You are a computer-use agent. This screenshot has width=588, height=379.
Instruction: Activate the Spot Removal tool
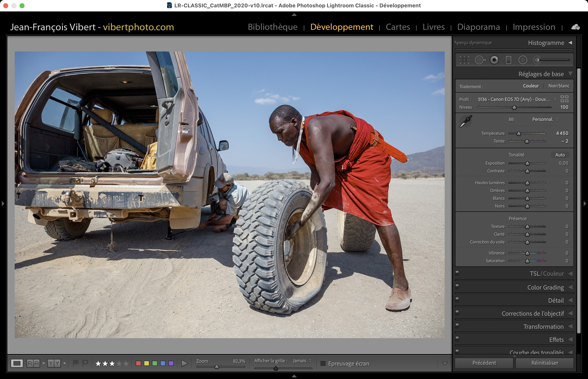coord(480,60)
